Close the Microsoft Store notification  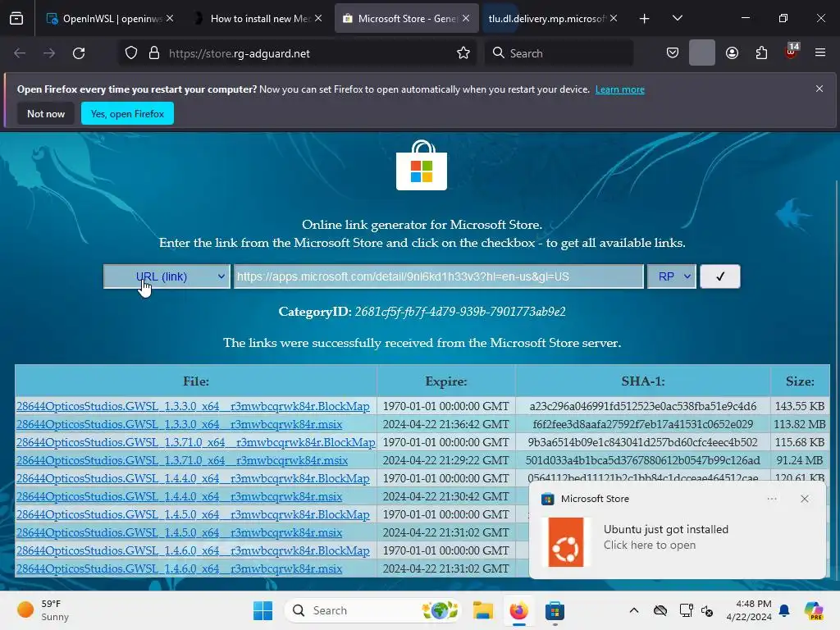tap(805, 499)
